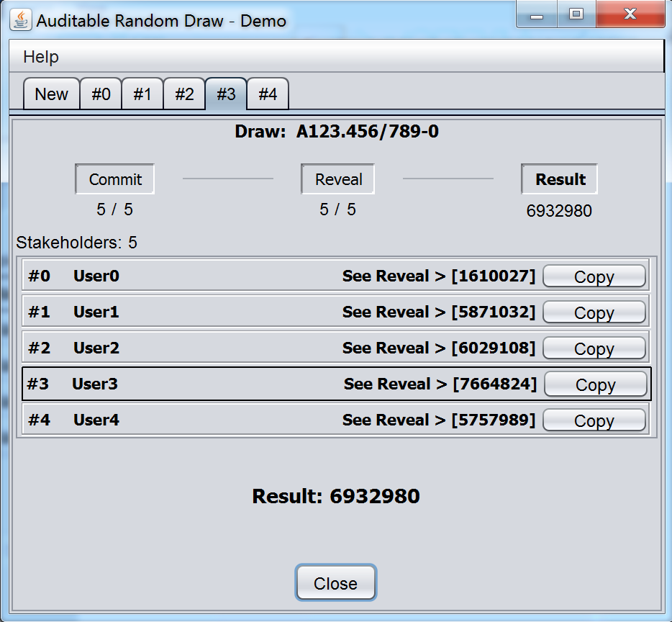
Task: Switch to the #4 tab
Action: (268, 94)
